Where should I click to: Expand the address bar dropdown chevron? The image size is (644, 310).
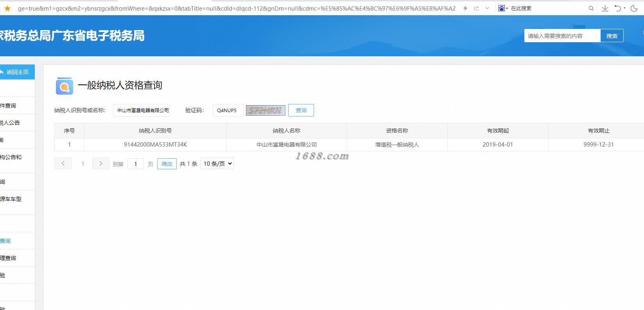(487, 8)
